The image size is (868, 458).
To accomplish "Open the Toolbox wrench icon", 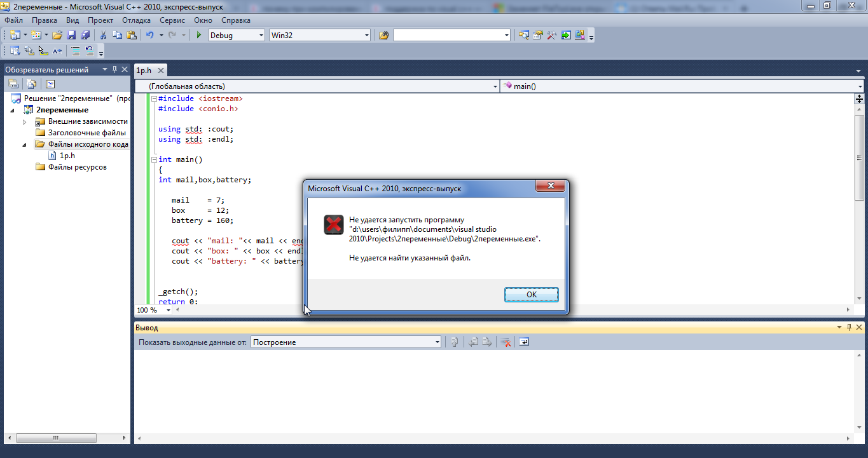I will [551, 35].
